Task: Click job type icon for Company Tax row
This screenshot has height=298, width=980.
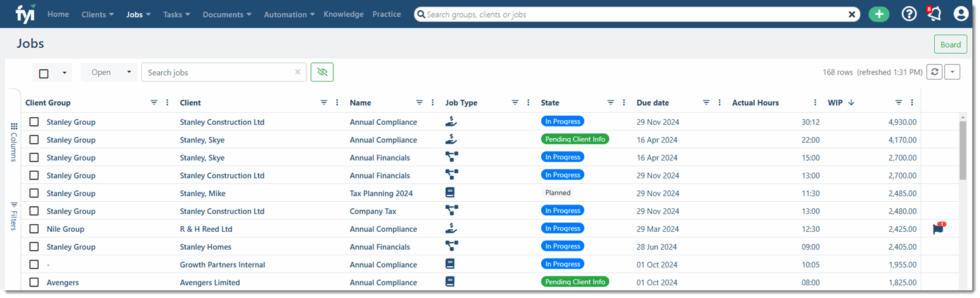Action: 452,211
